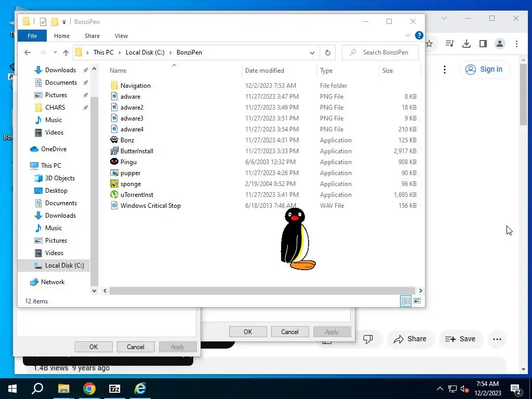Image resolution: width=532 pixels, height=399 pixels.
Task: Open Chrome profile avatar icon
Action: 499,44
